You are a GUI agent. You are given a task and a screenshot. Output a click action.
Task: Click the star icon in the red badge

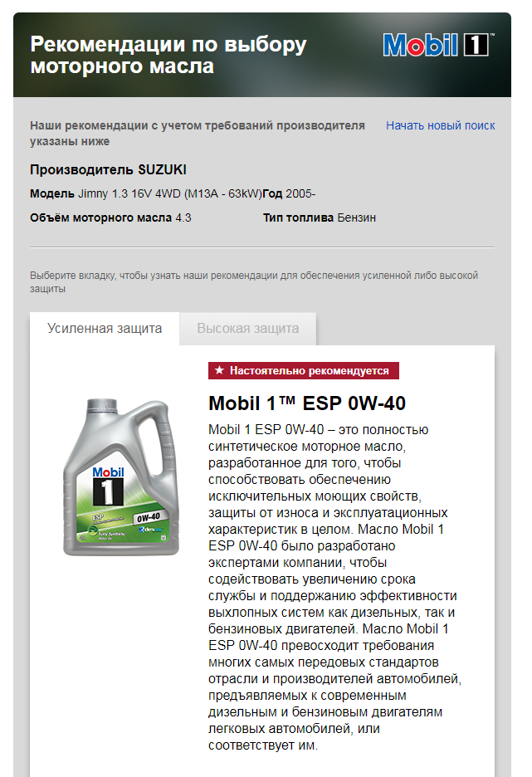click(x=219, y=370)
